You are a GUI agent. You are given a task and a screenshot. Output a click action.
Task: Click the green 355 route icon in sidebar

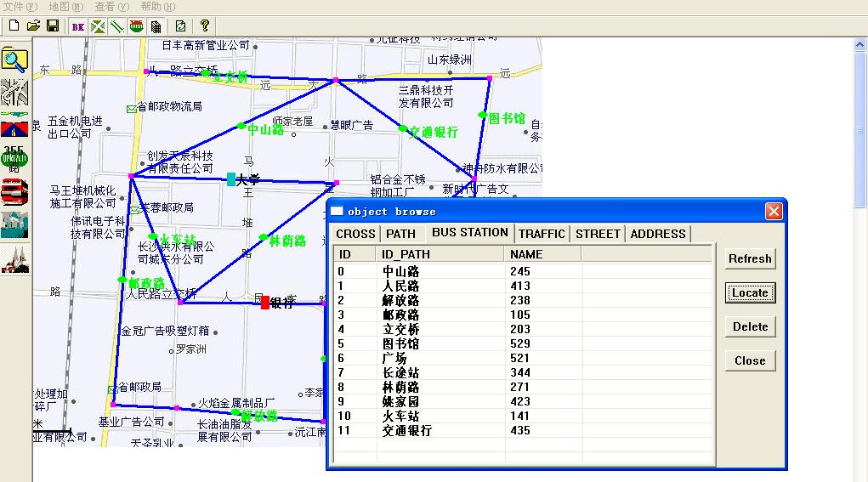pos(14,159)
